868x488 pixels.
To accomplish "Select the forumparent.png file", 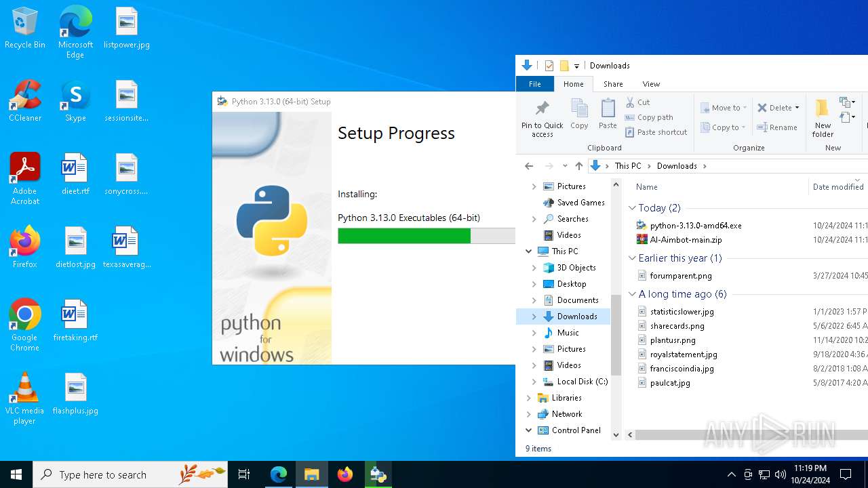I will pyautogui.click(x=680, y=276).
